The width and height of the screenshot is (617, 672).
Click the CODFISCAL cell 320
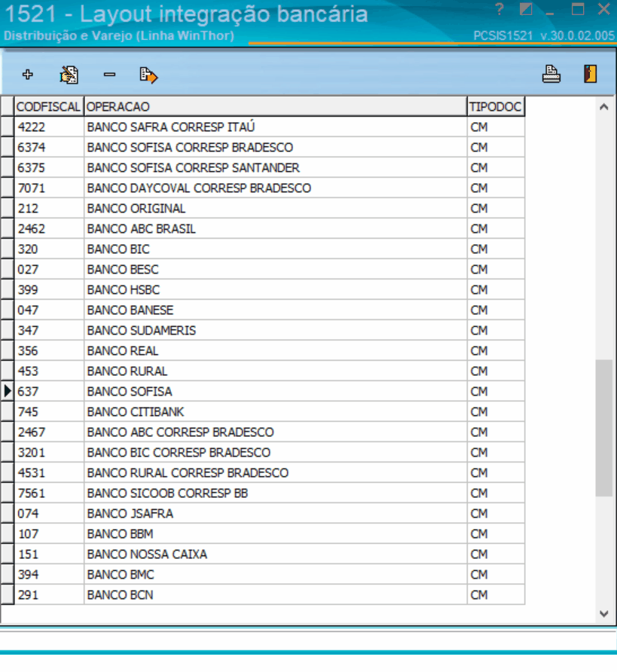(x=49, y=249)
